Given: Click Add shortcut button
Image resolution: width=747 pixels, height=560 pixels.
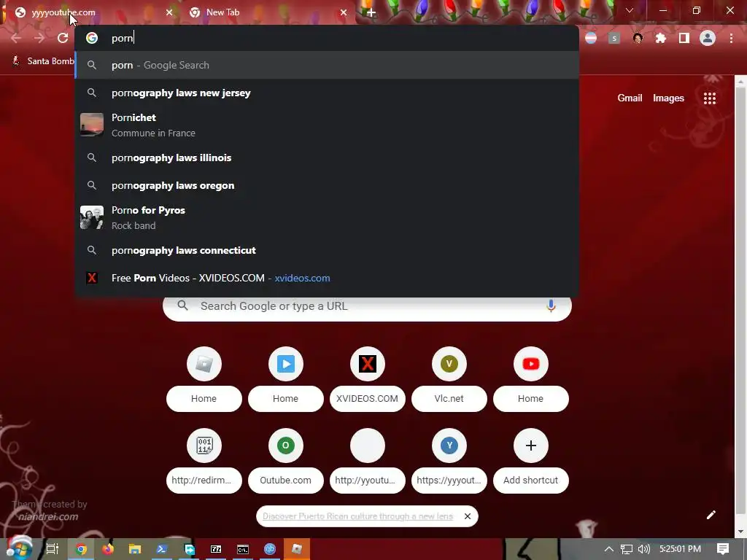Looking at the screenshot, I should [531, 461].
